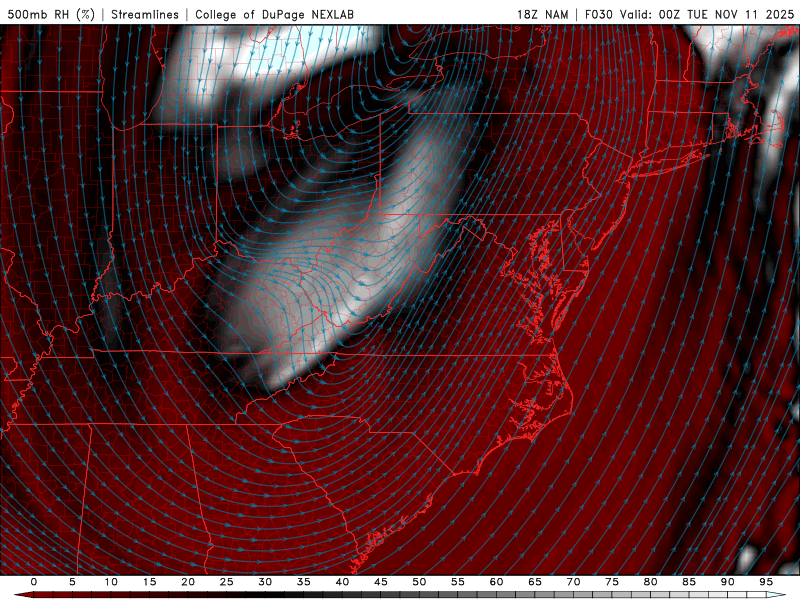Image resolution: width=800 pixels, height=600 pixels.
Task: Click "College of DuPage NEXLAB" header text
Action: pos(274,14)
